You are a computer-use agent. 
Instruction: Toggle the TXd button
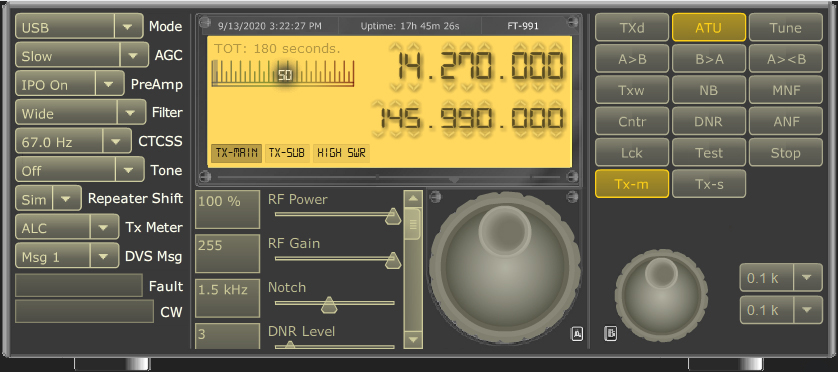click(x=632, y=28)
